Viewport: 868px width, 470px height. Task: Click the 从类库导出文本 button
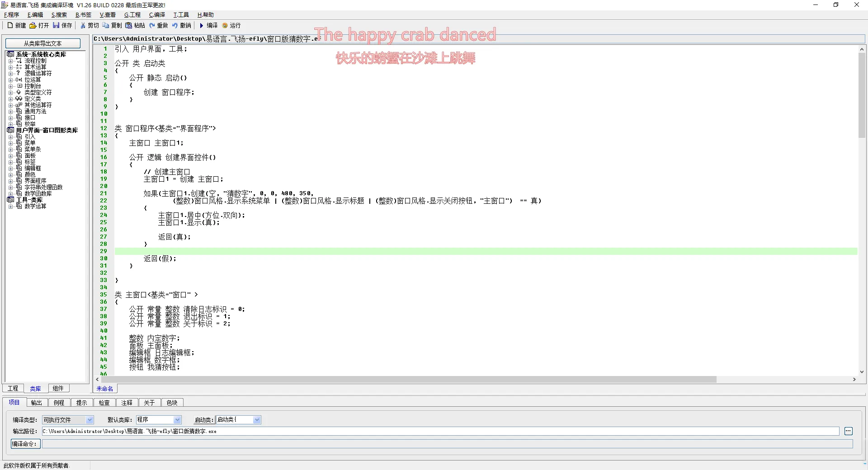tap(43, 43)
